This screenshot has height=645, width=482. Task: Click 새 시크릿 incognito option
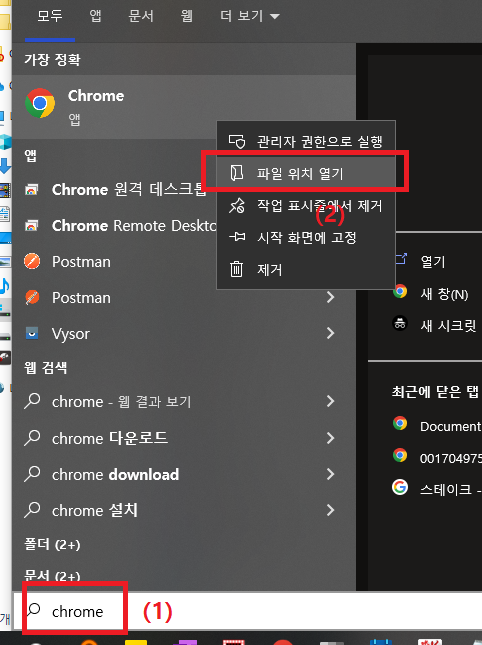pyautogui.click(x=448, y=326)
